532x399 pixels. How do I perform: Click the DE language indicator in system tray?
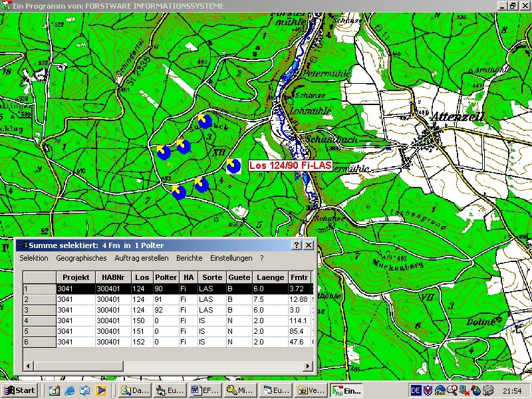416,390
